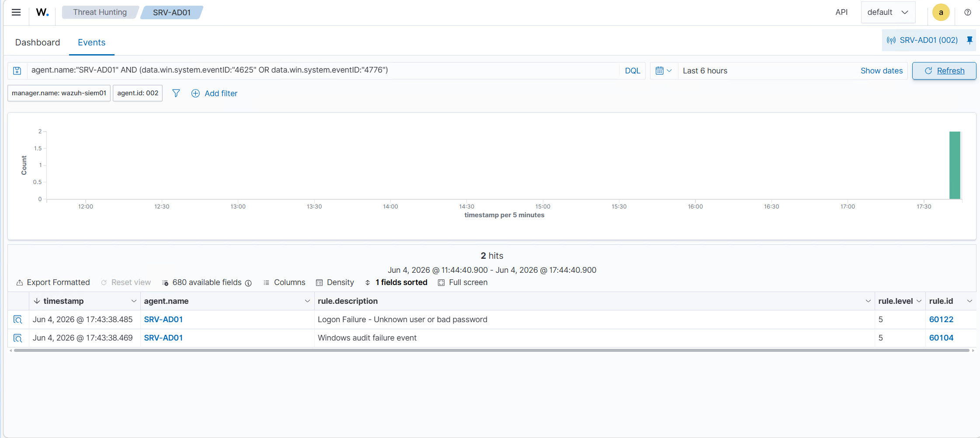Inspect the Logon Failure event document
Viewport: 980px width, 438px height.
tap(18, 320)
